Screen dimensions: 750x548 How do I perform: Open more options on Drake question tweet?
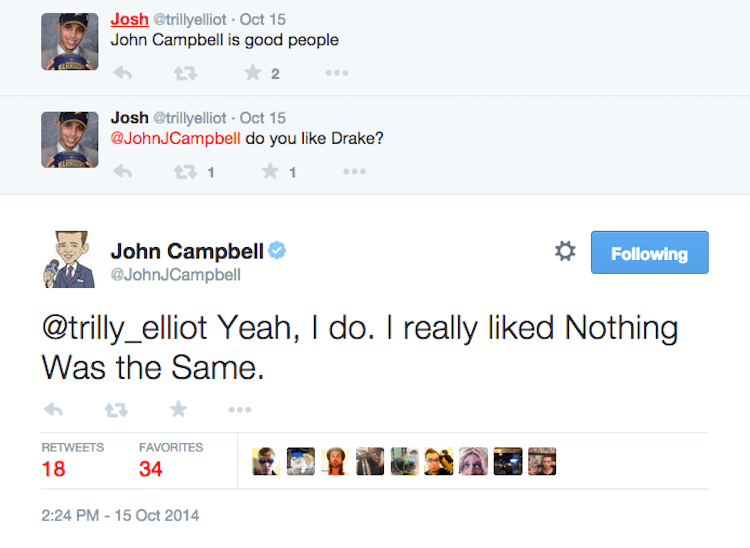click(354, 172)
